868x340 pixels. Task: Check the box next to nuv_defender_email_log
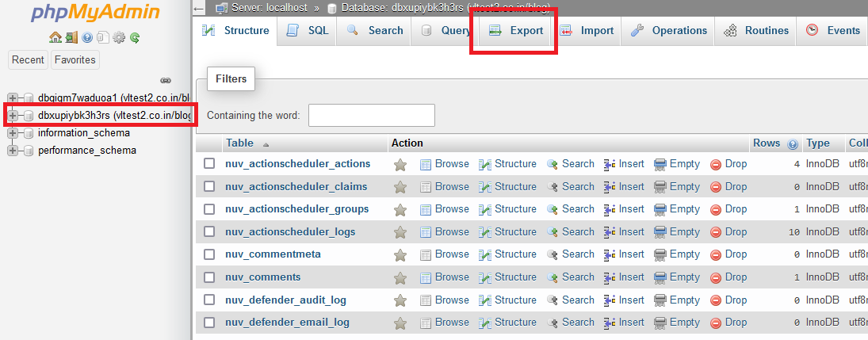(x=209, y=323)
